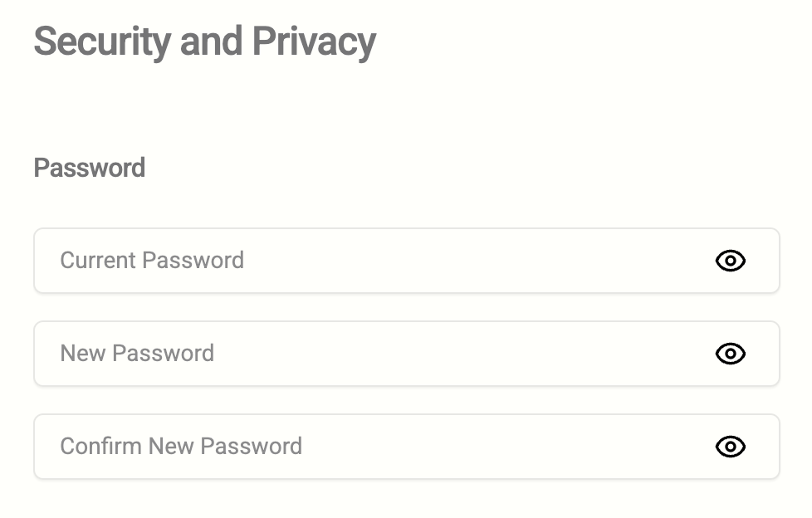
Task: Unmask characters in the first password box
Action: pos(730,261)
